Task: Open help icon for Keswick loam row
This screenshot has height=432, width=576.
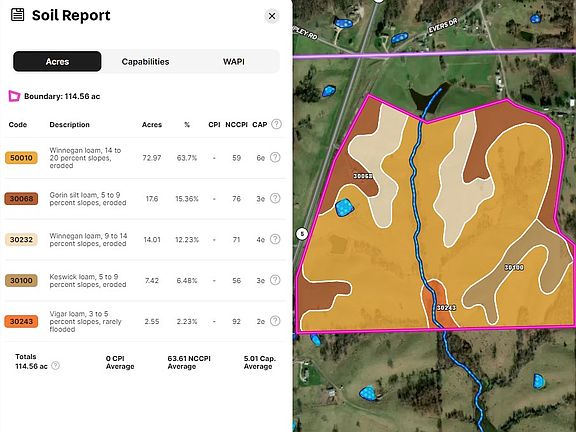Action: pyautogui.click(x=275, y=280)
